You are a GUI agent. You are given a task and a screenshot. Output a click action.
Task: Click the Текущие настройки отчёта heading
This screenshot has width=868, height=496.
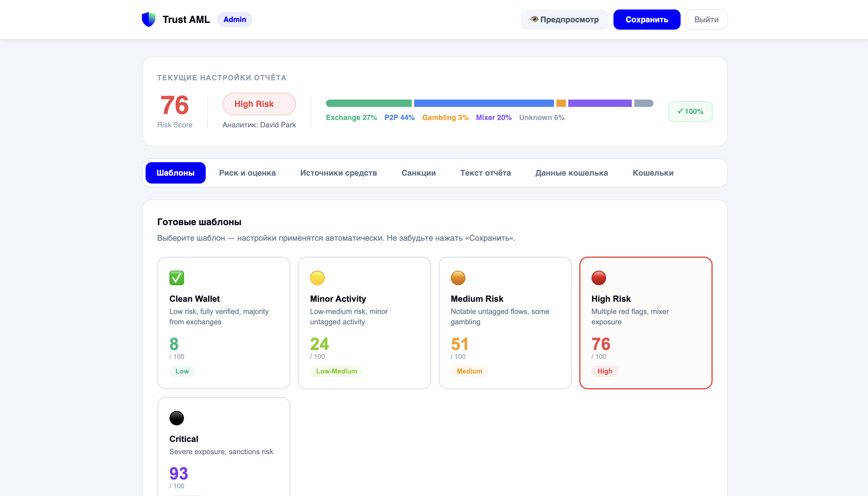[x=222, y=78]
